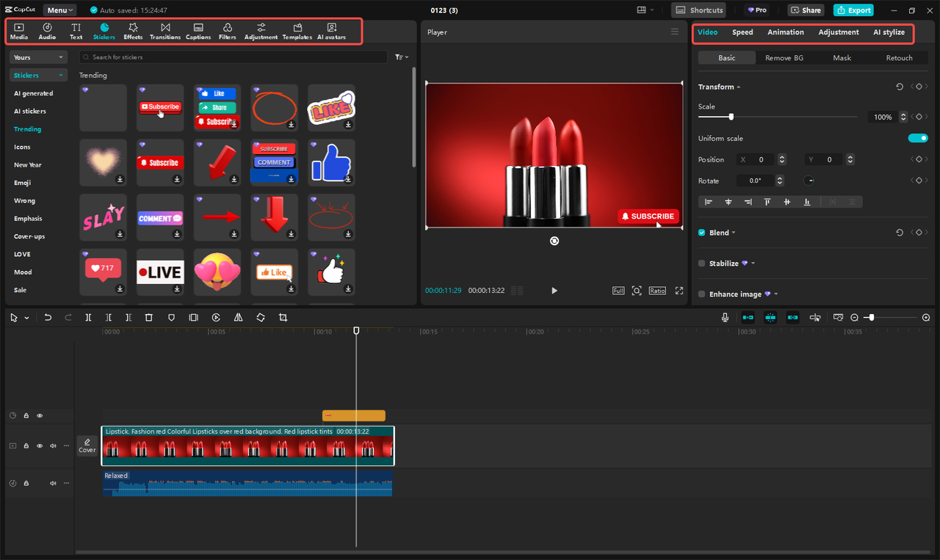940x560 pixels.
Task: Click the Record voice-over microphone icon
Action: [725, 317]
